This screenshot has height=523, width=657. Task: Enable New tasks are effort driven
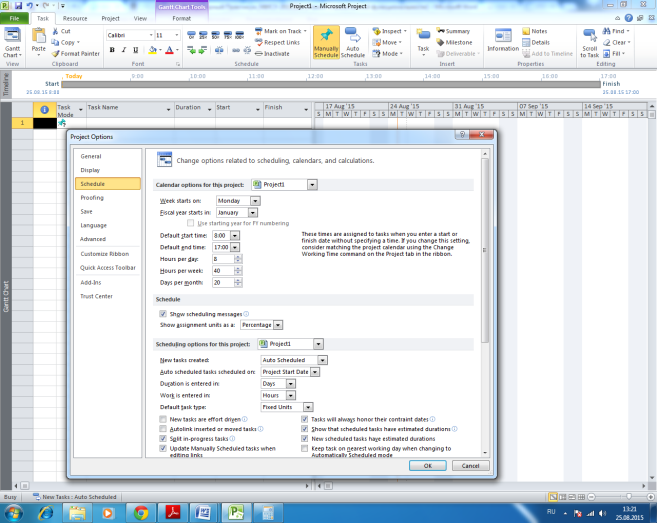[163, 419]
